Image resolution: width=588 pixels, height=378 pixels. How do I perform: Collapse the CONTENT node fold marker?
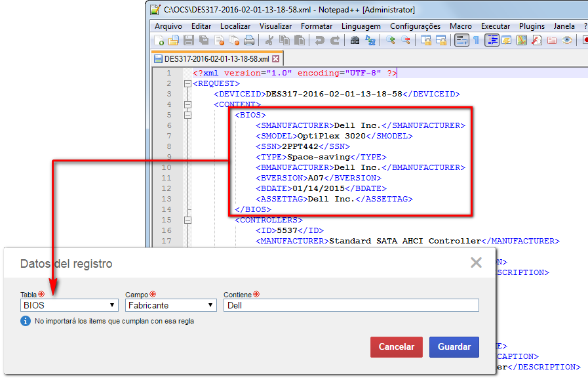188,105
